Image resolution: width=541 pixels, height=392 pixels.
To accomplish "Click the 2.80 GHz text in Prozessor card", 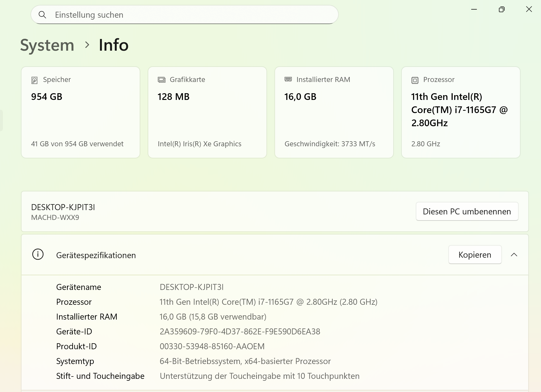I will click(426, 144).
